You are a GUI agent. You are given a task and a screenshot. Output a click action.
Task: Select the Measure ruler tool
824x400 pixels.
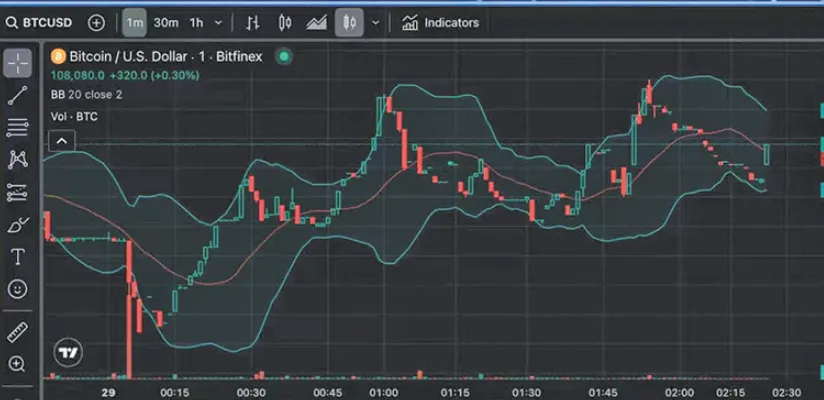pos(18,332)
